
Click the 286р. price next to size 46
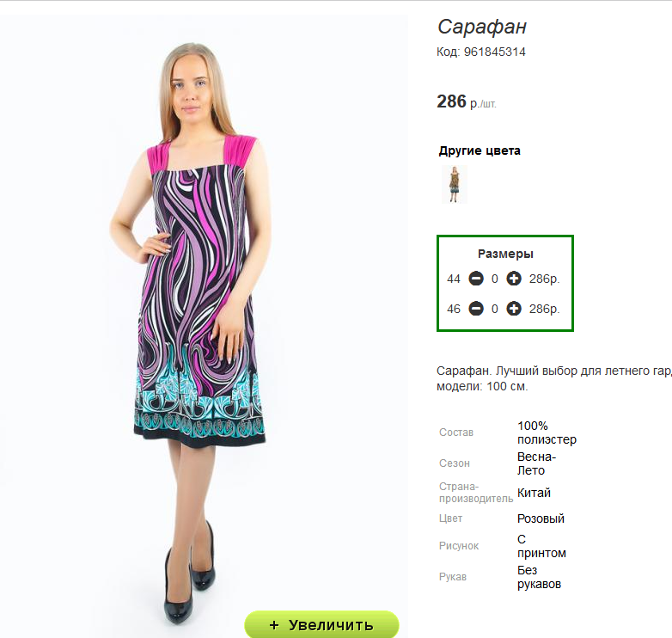click(544, 309)
